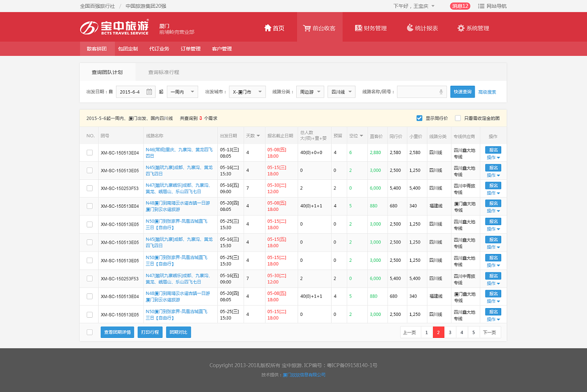This screenshot has height=392, width=587.
Task: Switch to the 查询标准行程 tab
Action: pos(163,72)
